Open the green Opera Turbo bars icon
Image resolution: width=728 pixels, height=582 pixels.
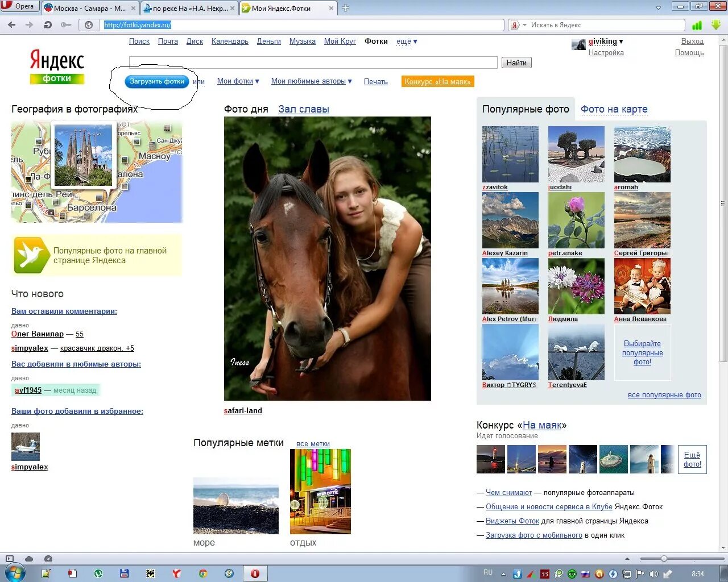point(697,25)
